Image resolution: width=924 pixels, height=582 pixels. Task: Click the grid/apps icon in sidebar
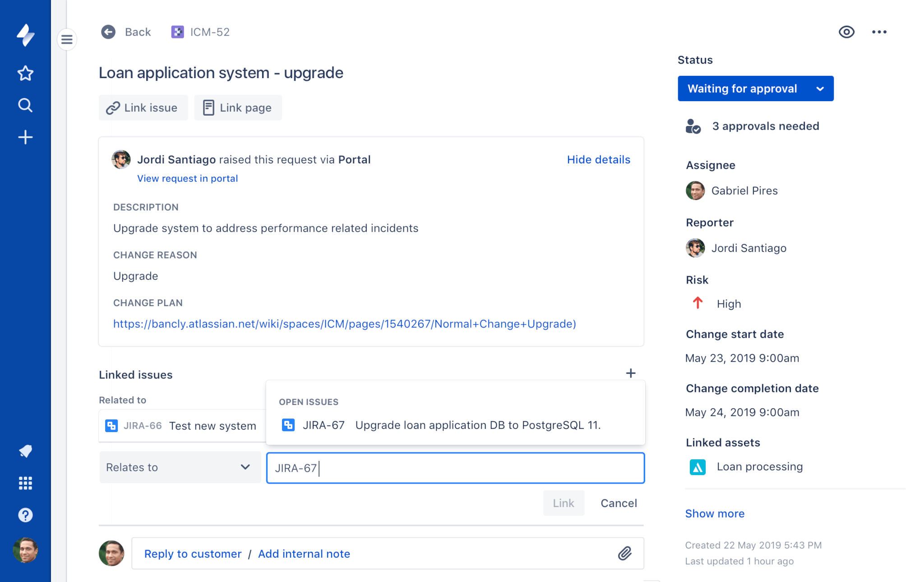[25, 483]
